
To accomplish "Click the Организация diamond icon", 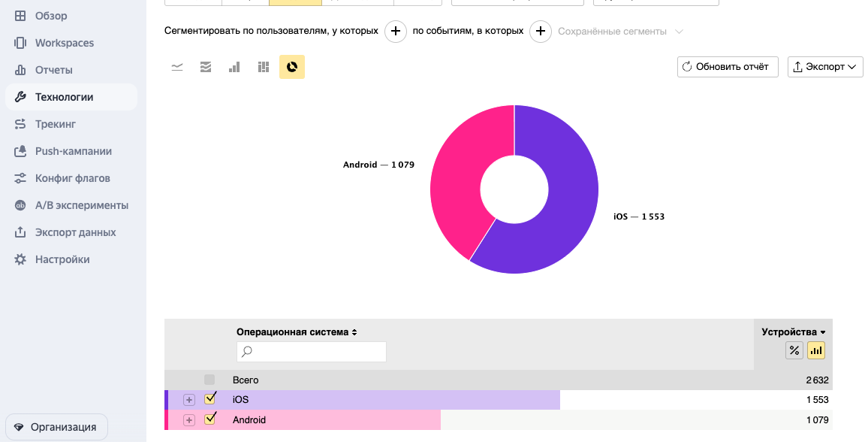I will pos(19,427).
